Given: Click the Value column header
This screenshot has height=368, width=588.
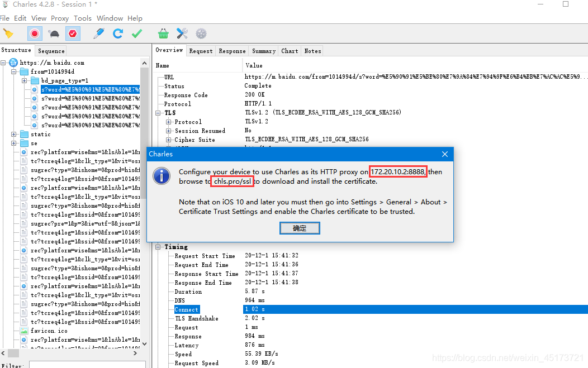Looking at the screenshot, I should point(415,65).
